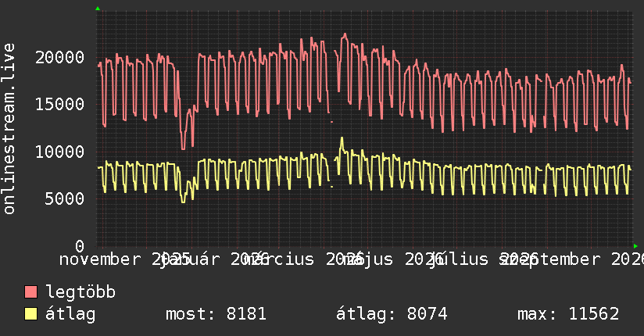Click the szeptember 2026 x-axis label
This screenshot has height=336, width=644.
click(x=571, y=259)
